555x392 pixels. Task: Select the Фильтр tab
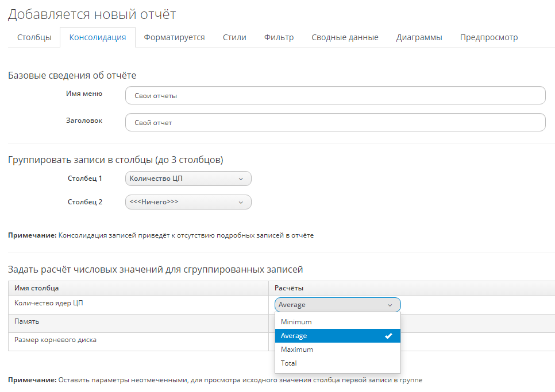[x=279, y=37]
